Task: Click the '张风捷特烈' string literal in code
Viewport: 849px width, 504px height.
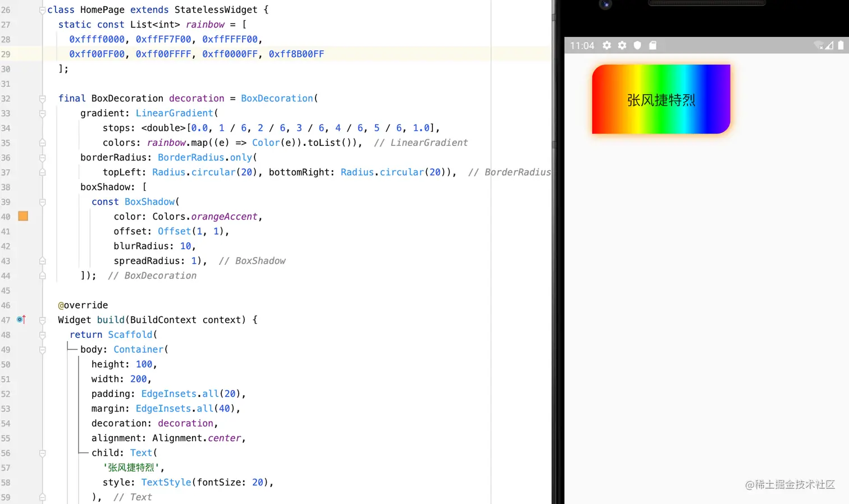Action: tap(130, 468)
